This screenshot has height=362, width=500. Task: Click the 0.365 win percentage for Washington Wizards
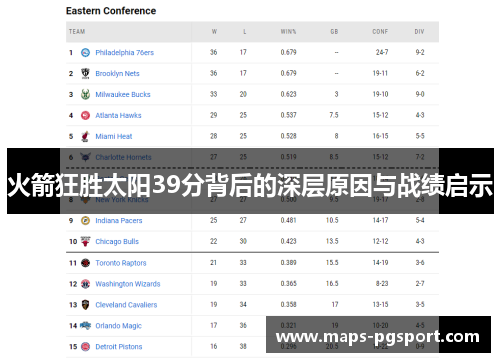tap(288, 284)
